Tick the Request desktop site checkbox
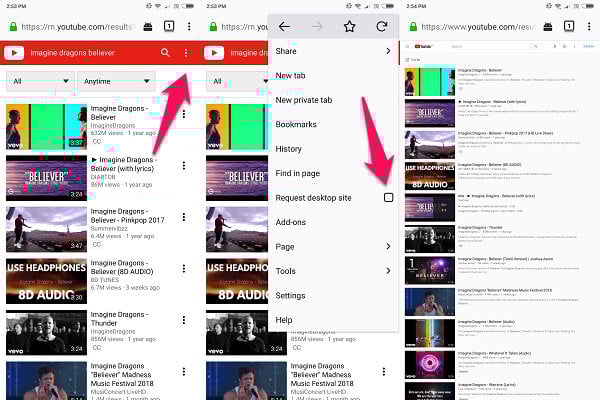Viewport: 600px width, 400px height. click(x=388, y=198)
